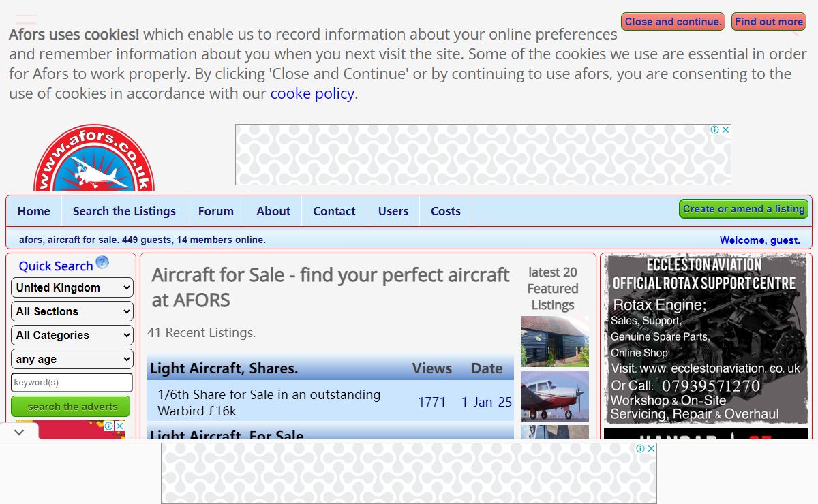The image size is (818, 504).
Task: Open the barn building featured listing thumbnail
Action: (x=555, y=342)
